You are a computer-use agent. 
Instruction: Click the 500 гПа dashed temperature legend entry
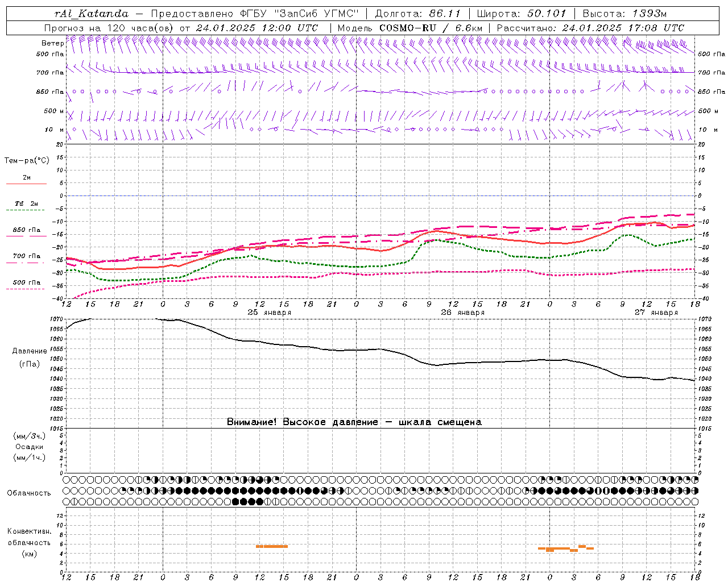point(26,285)
